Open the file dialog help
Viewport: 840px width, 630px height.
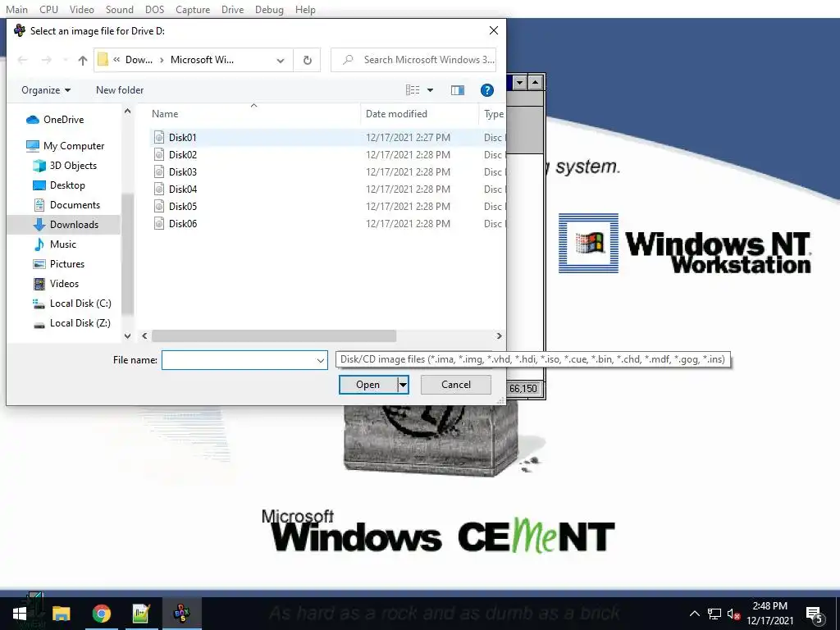coord(487,90)
